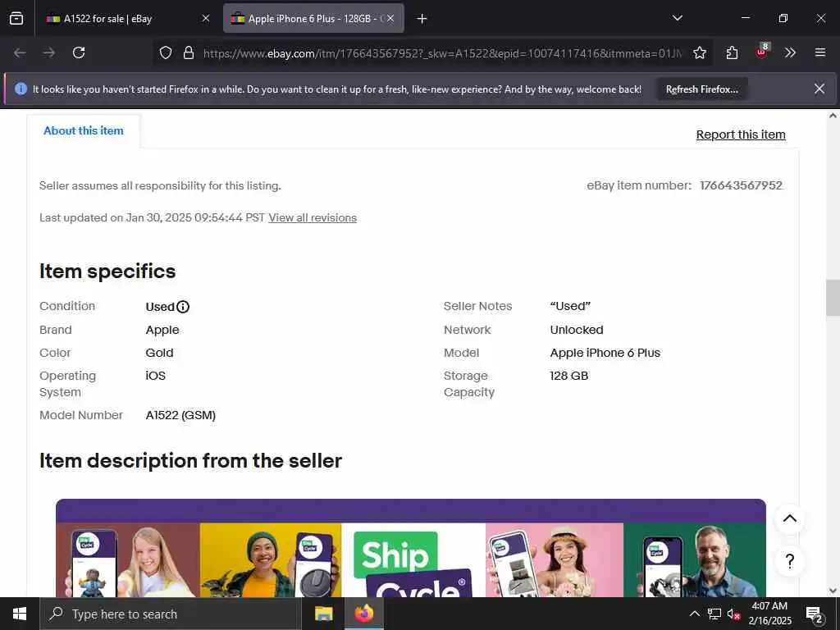Screen dimensions: 840x630
Task: Focus the eBay URL address bar
Action: pyautogui.click(x=442, y=53)
